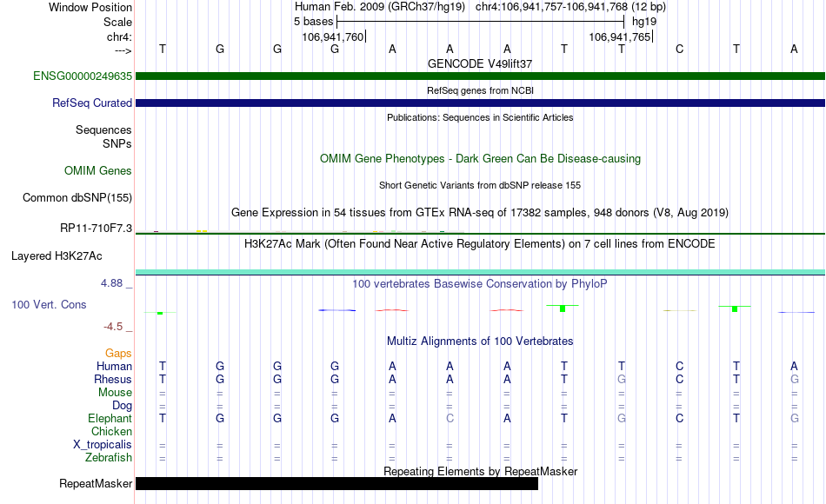The width and height of the screenshot is (826, 504).
Task: Click the black RepeatMasker element bar
Action: tap(337, 483)
